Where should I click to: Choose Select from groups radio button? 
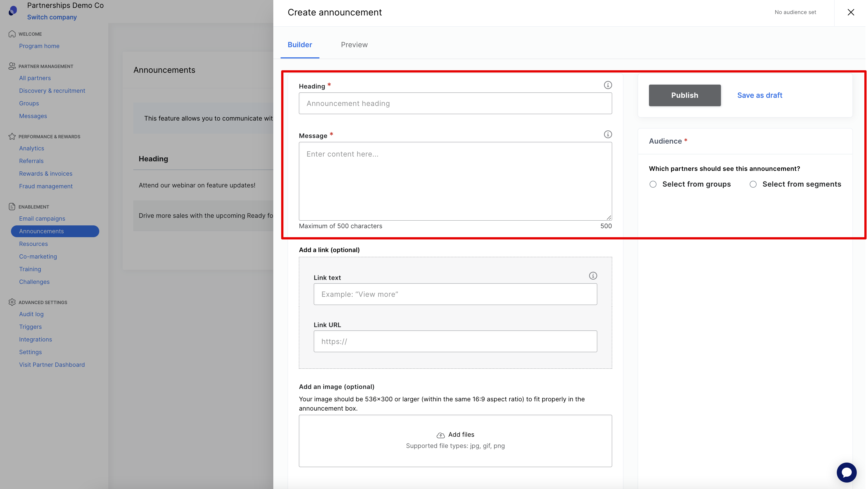point(653,184)
